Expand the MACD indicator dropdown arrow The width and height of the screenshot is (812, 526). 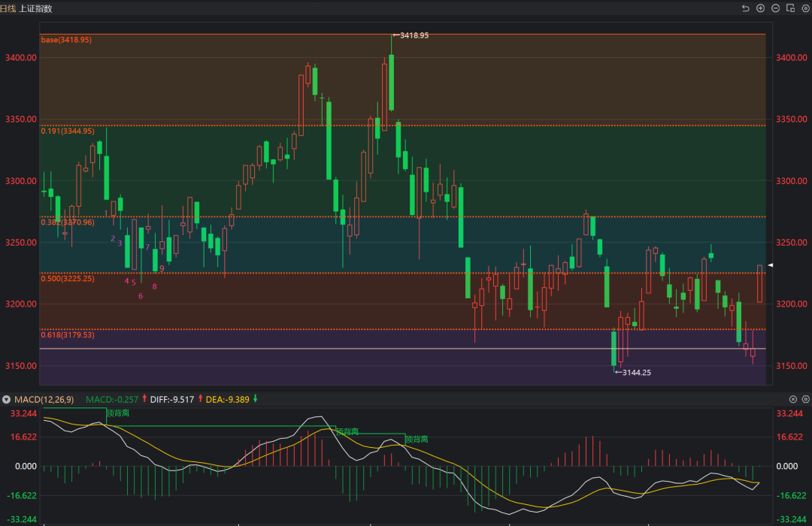point(6,400)
